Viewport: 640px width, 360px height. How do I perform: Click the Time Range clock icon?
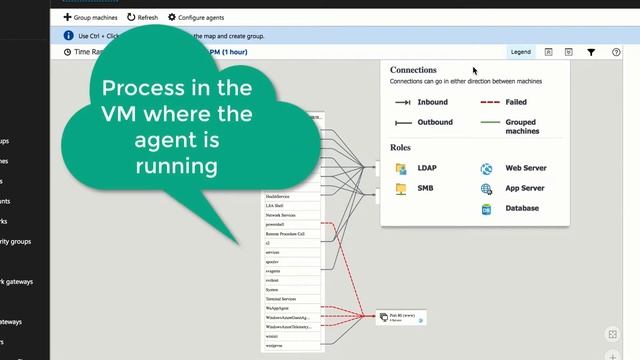click(x=67, y=52)
